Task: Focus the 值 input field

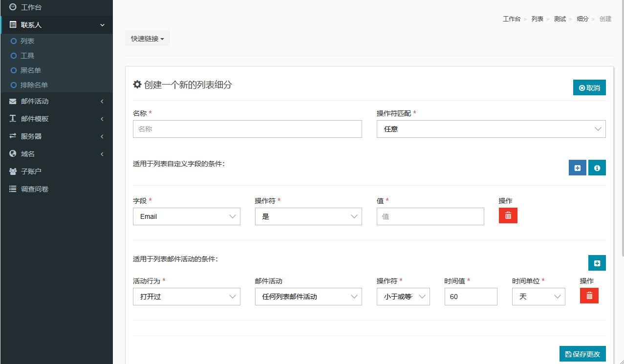Action: (x=430, y=216)
